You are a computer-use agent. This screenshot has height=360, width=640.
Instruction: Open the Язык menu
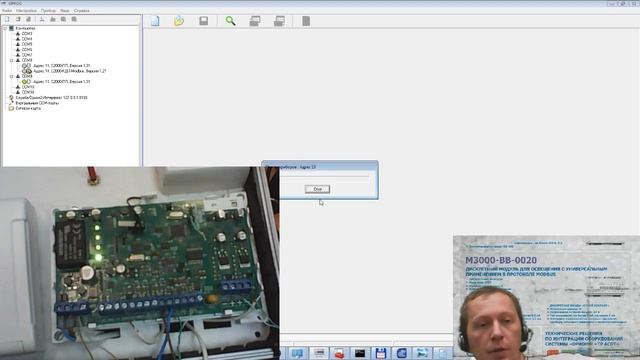(64, 11)
